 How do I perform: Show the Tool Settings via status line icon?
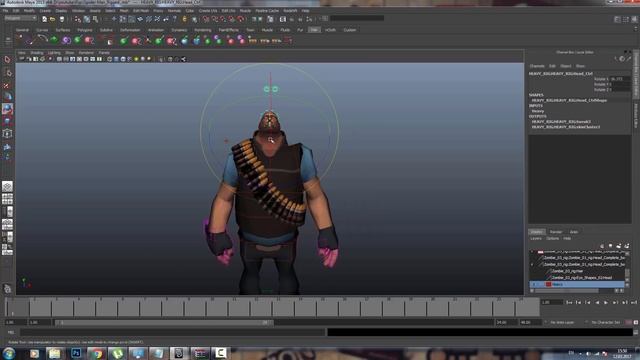point(626,19)
